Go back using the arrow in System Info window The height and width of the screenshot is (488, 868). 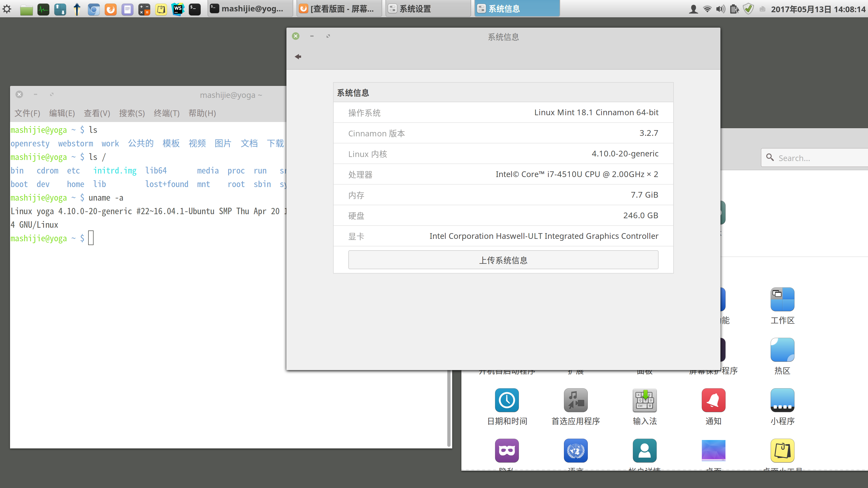tap(298, 57)
